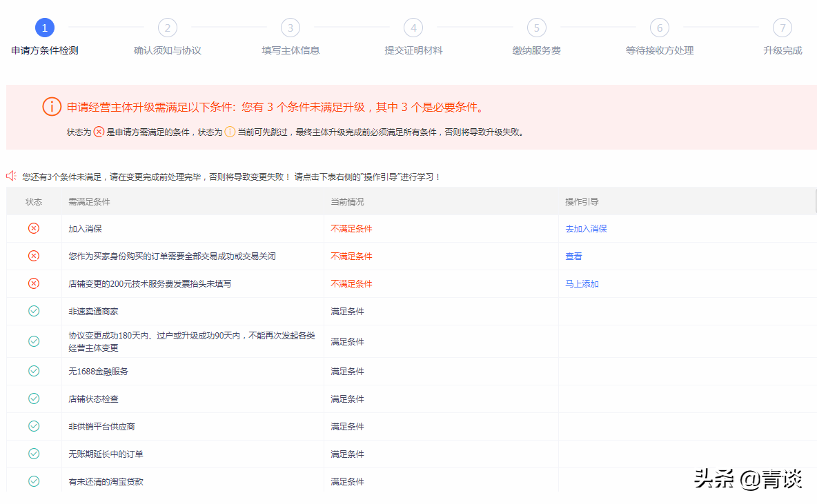This screenshot has width=817, height=504.
Task: Click step 5 circle for 缴纳服务费
Action: pyautogui.click(x=536, y=28)
